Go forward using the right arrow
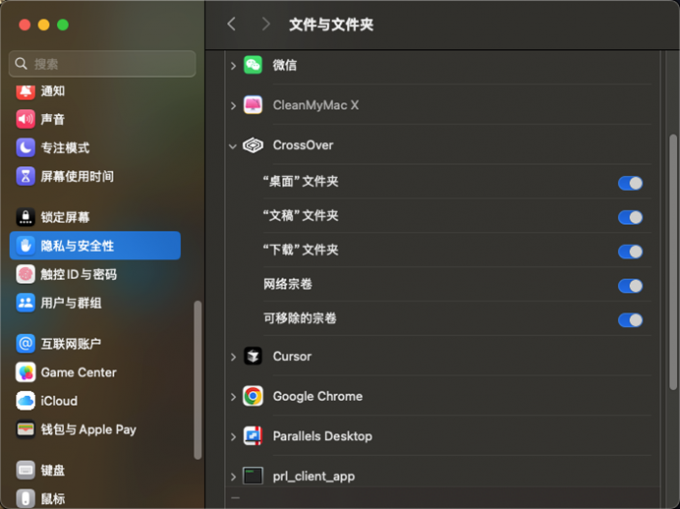 click(265, 24)
